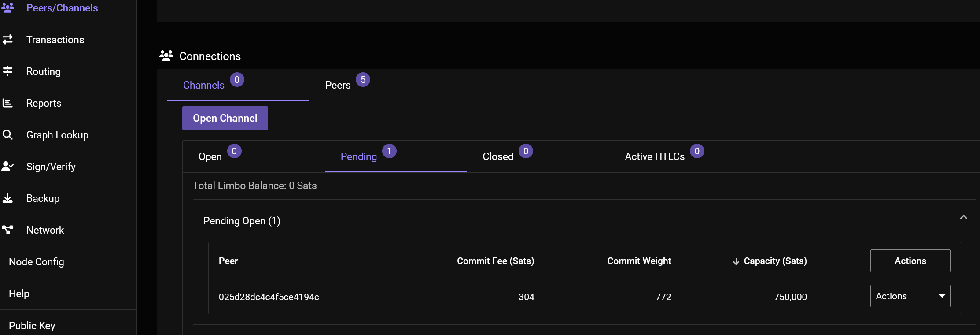The width and height of the screenshot is (980, 335).
Task: Click the Actions header button
Action: tap(910, 261)
